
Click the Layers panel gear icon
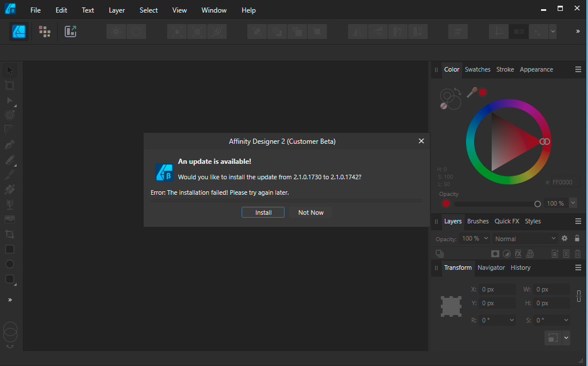[565, 238]
